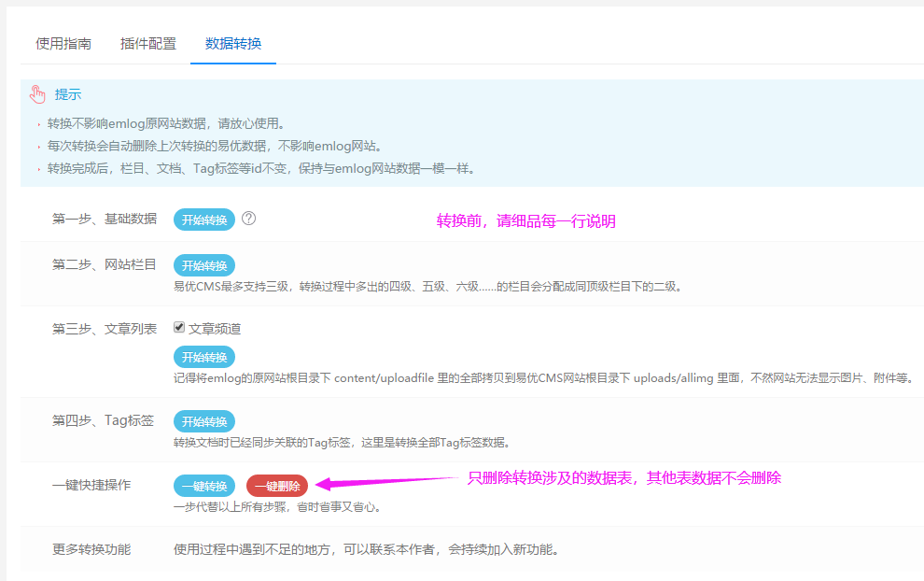Start conversion for 第三步 文章列表
924x581 pixels.
[203, 357]
